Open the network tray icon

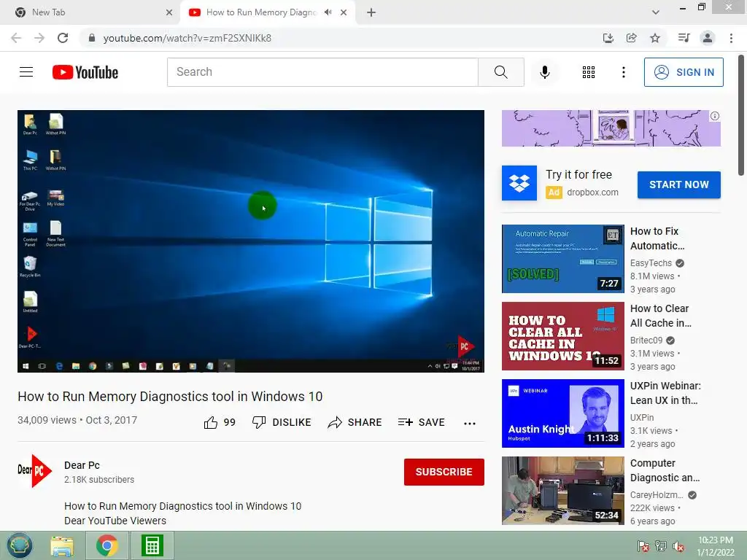[661, 546]
